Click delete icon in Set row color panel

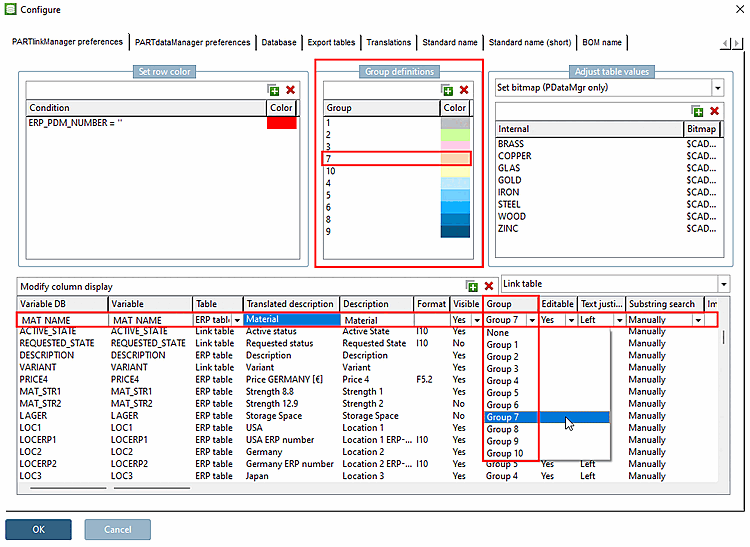click(290, 90)
